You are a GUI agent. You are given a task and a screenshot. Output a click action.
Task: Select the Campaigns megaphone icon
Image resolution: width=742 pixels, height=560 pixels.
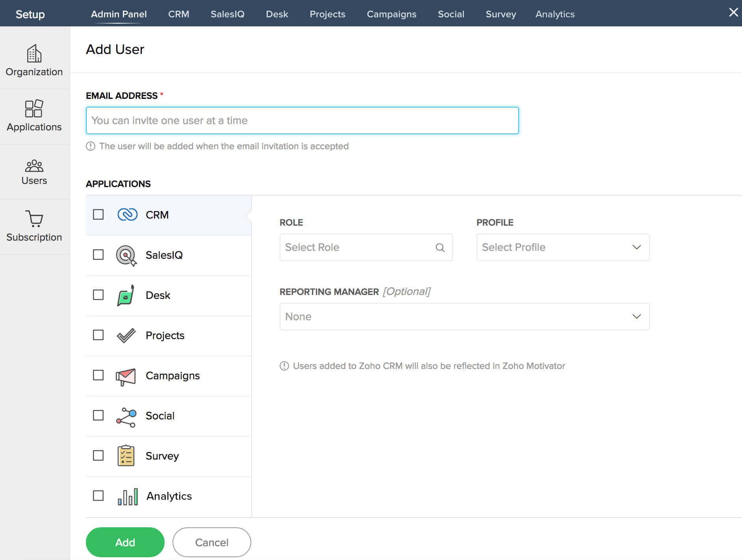126,376
